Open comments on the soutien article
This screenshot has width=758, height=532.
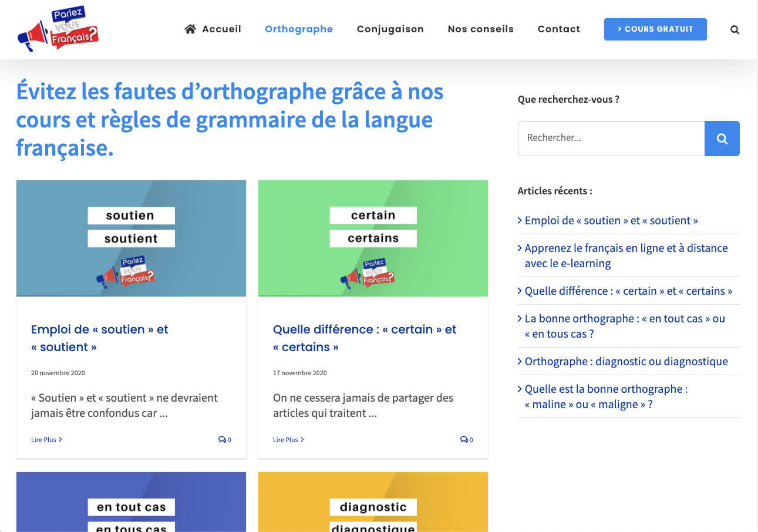225,439
